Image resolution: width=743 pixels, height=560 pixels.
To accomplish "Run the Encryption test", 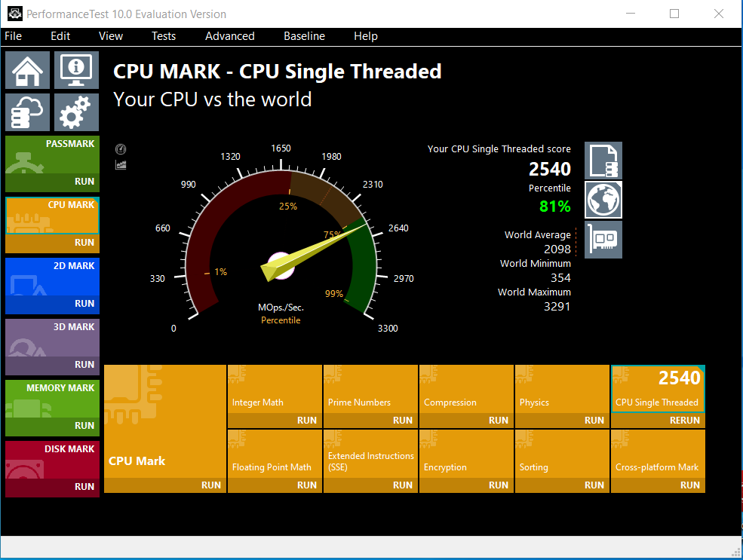I will [x=466, y=485].
